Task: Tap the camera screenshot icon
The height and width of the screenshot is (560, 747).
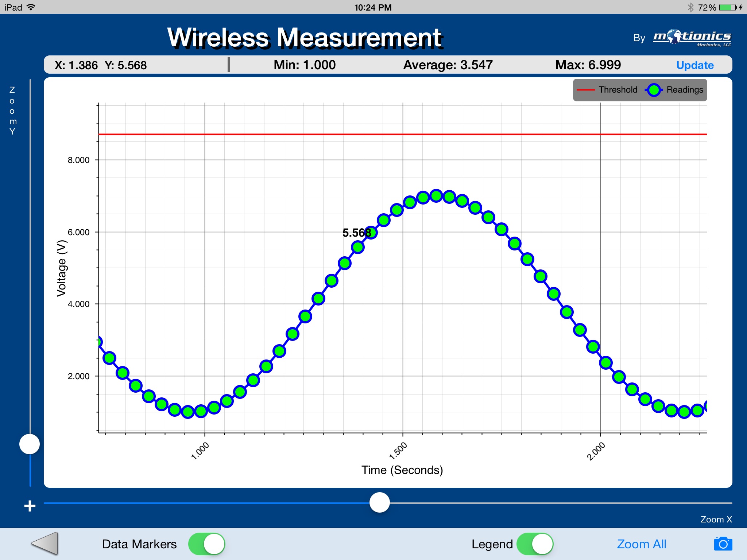Action: [723, 544]
